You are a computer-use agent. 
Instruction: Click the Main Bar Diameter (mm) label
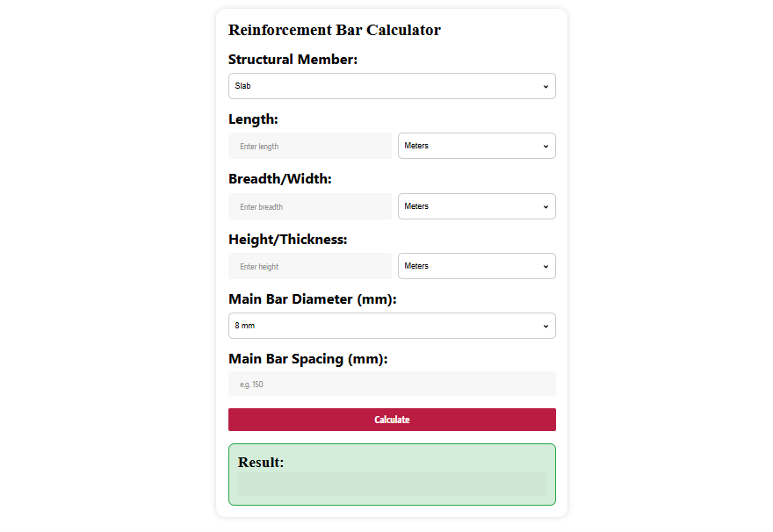pos(313,299)
